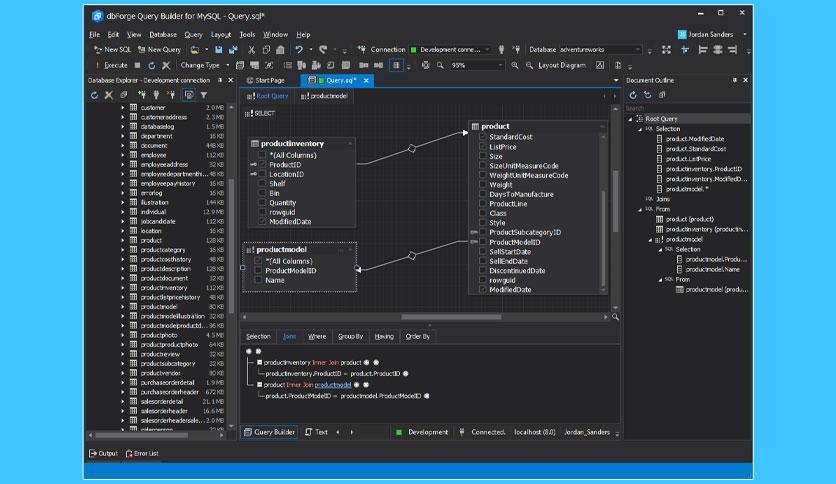Image resolution: width=836 pixels, height=484 pixels.
Task: Toggle StandardCost checkbox in product table
Action: click(483, 136)
